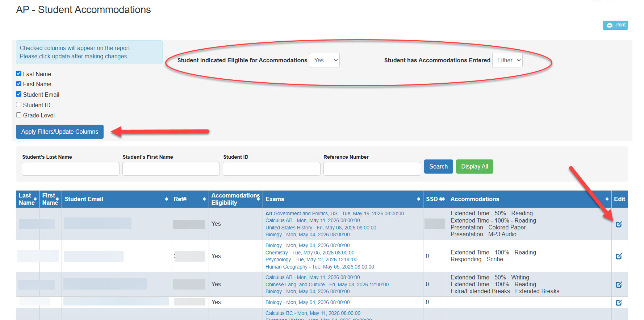This screenshot has width=644, height=320.
Task: Open Student has Accommodations Entered dropdown
Action: point(507,60)
